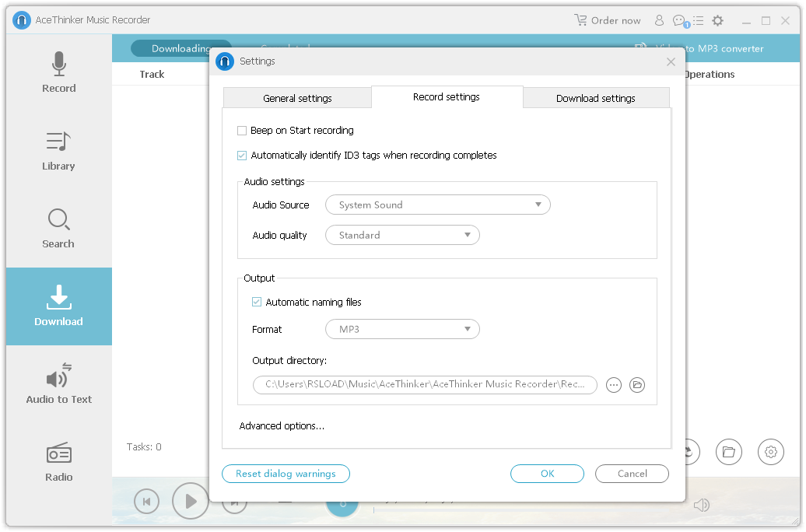Open the Record section in sidebar
The height and width of the screenshot is (532, 806).
coord(58,72)
